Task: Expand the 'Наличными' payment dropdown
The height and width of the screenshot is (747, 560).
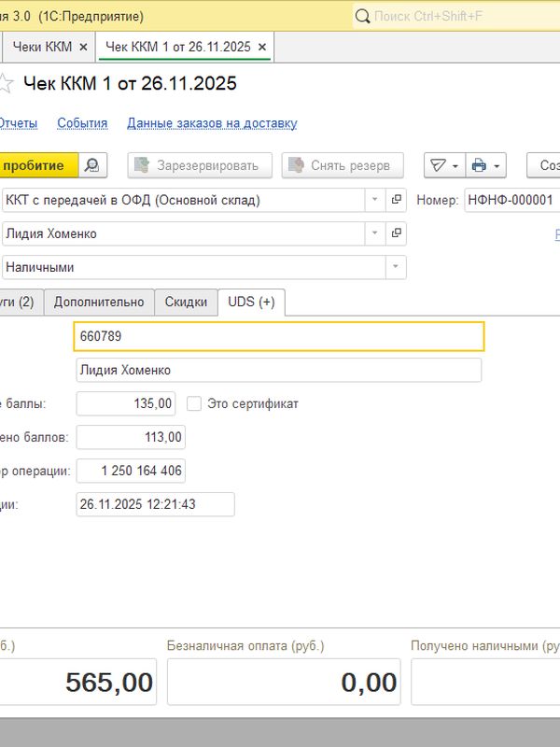Action: pyautogui.click(x=395, y=267)
